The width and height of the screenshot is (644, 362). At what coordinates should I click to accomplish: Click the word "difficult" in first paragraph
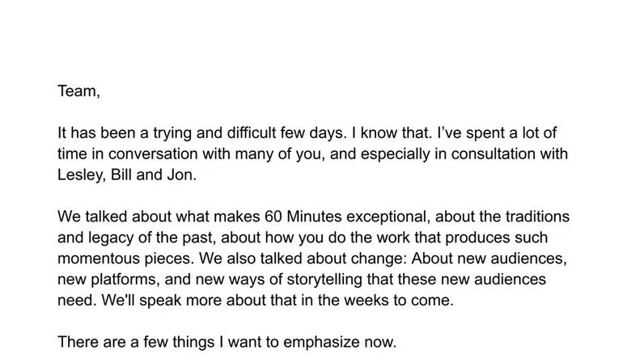tap(252, 133)
